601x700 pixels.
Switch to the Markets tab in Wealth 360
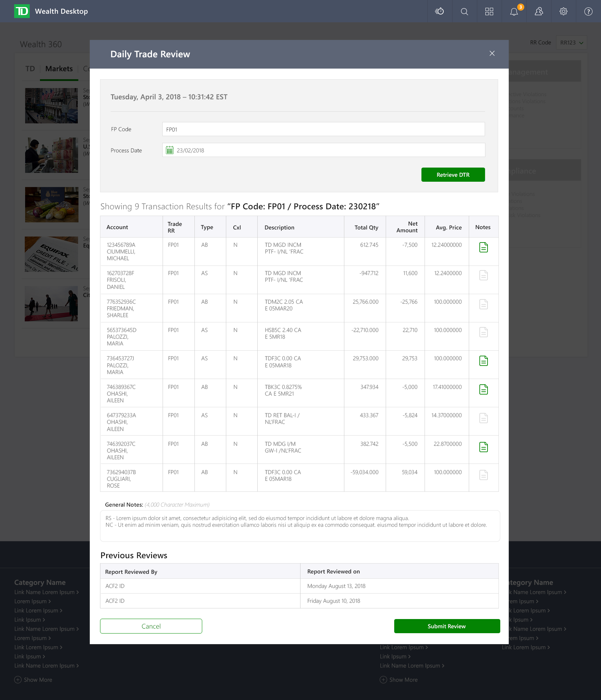[59, 69]
